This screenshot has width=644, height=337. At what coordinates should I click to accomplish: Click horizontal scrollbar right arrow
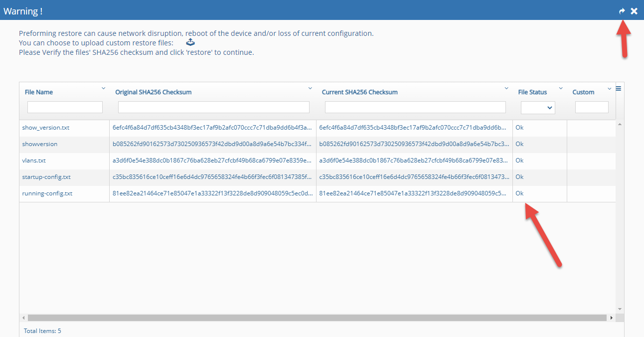612,318
